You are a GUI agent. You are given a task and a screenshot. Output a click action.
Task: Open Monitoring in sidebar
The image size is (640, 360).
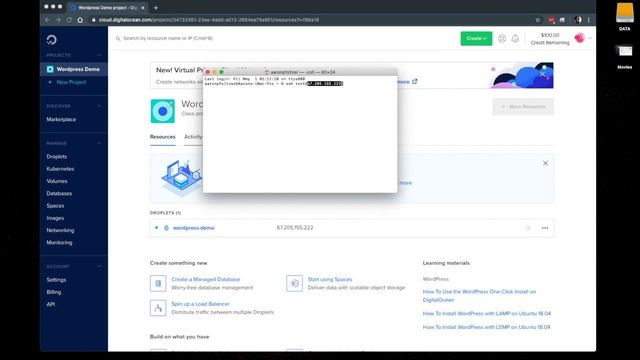point(59,242)
